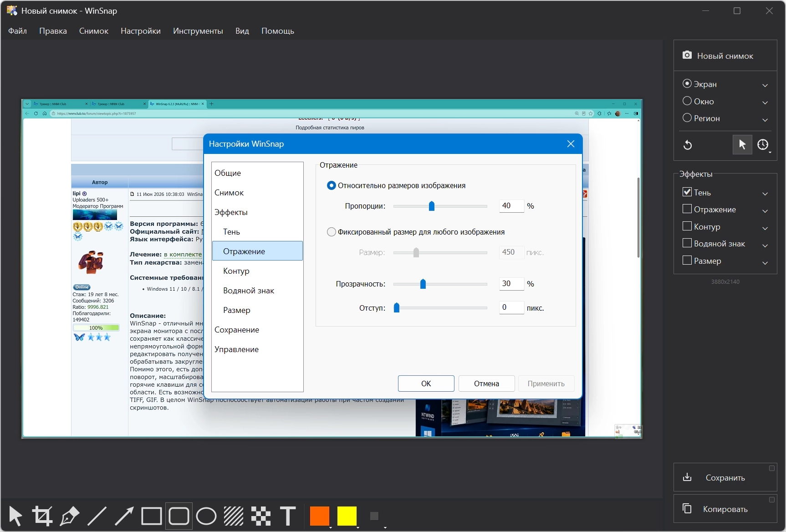Viewport: 786px width, 532px height.
Task: Enable the Отражение effect checkbox
Action: click(x=687, y=209)
